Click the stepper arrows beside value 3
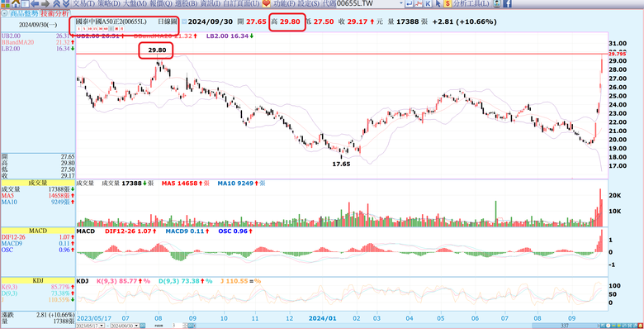The image size is (644, 329). [186, 326]
